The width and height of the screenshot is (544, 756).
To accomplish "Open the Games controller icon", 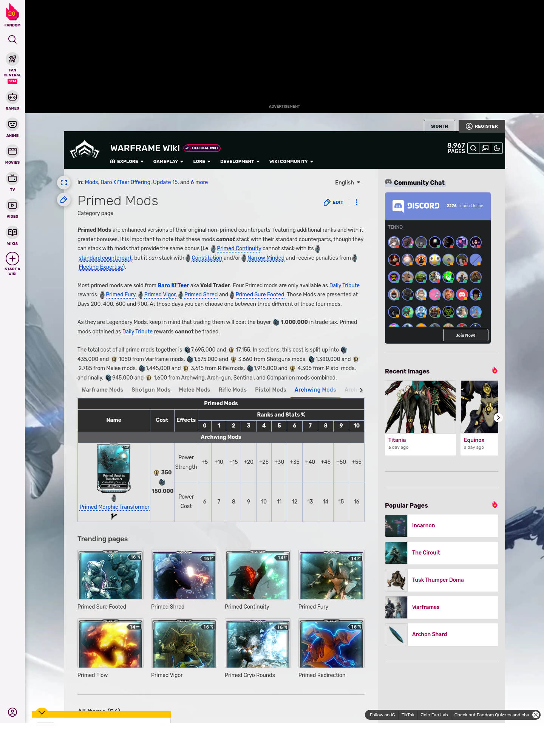I will [x=12, y=97].
